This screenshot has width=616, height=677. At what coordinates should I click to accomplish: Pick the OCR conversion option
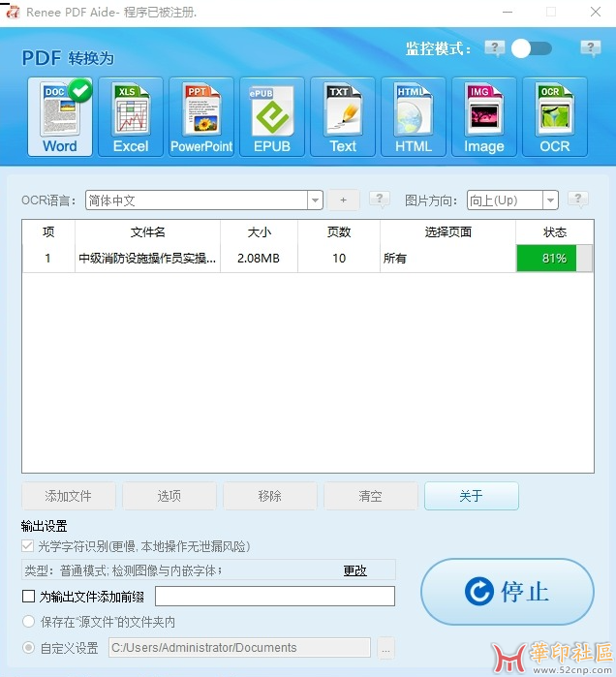(x=555, y=117)
